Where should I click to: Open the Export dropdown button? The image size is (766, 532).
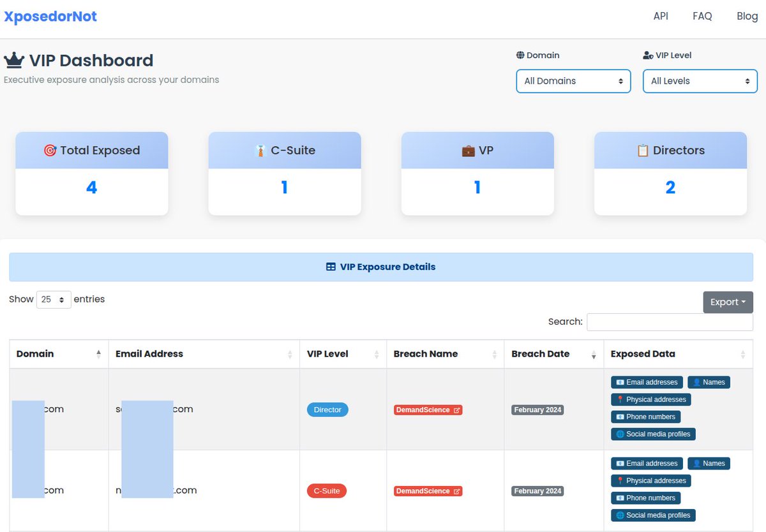point(728,302)
